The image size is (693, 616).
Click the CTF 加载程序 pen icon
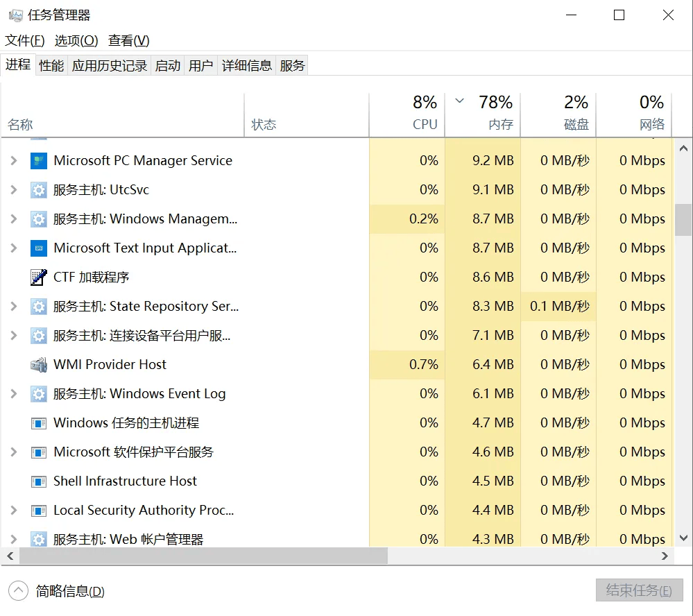38,277
